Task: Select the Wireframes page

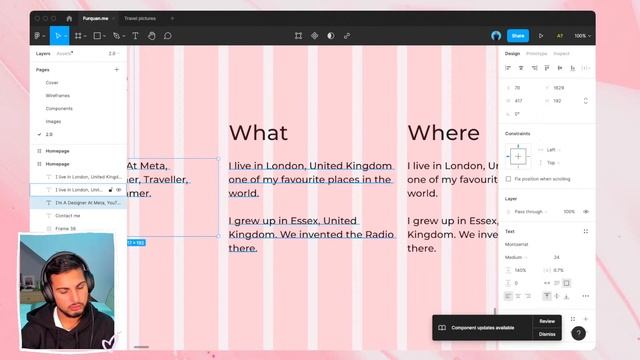Action: pos(58,96)
